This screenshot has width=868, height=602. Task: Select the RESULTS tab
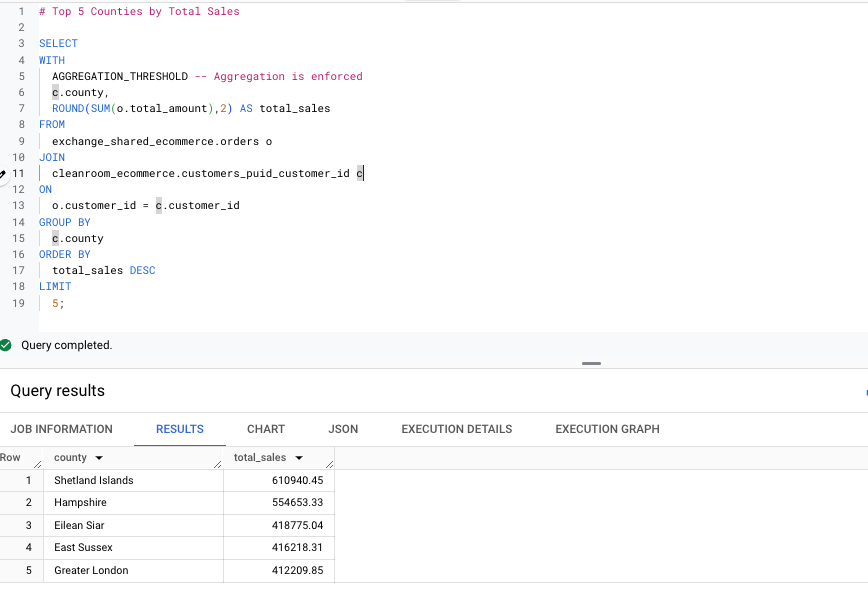tap(180, 429)
